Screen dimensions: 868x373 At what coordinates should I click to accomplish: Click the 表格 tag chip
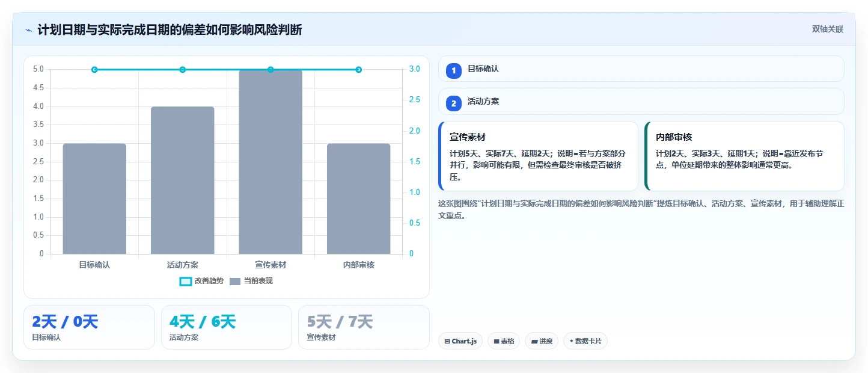point(504,341)
